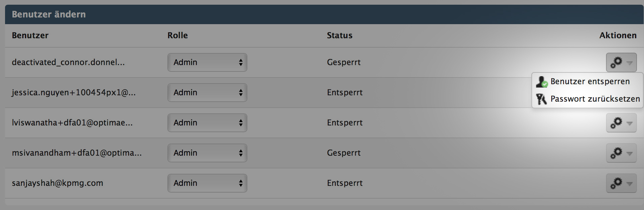Click the user-unlock icon beside Benutzer entsperren
This screenshot has width=644, height=210.
[542, 82]
